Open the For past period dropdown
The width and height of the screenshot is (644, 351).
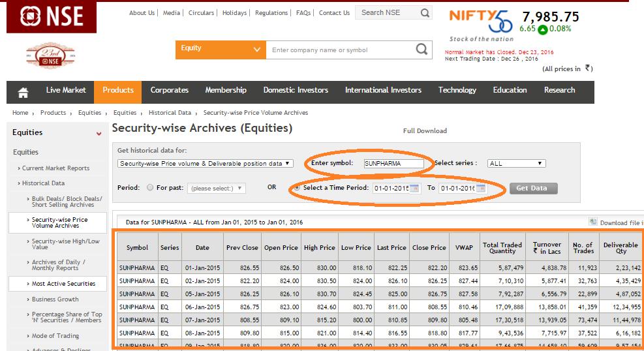coord(217,188)
